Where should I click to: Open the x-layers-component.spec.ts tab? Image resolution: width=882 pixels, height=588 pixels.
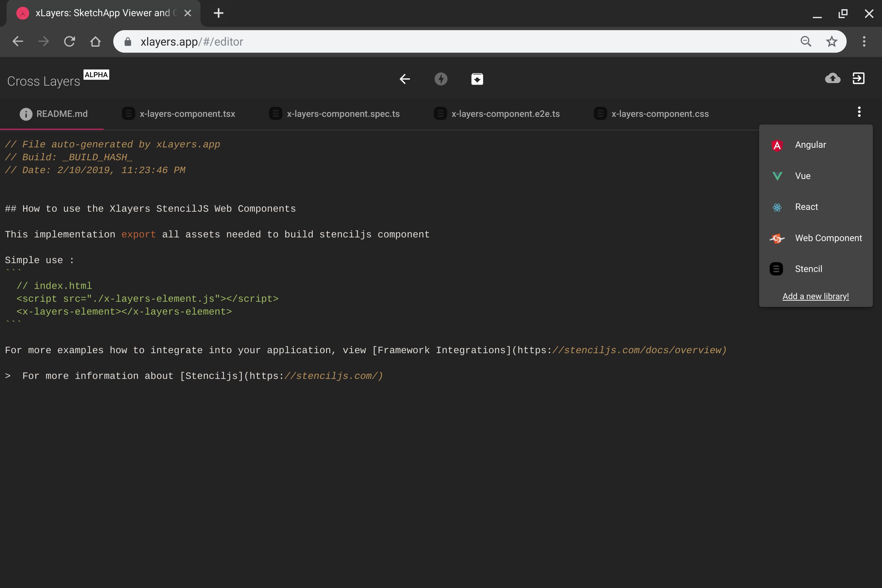click(334, 114)
